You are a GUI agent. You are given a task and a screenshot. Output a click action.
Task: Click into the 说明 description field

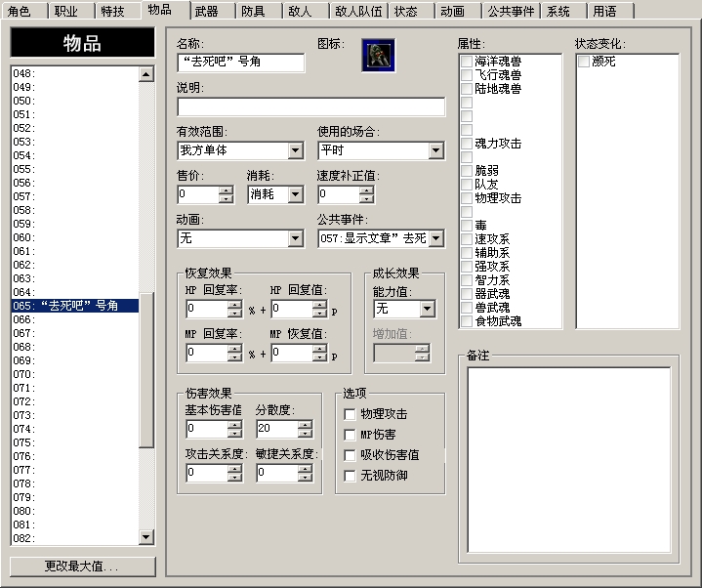click(311, 107)
